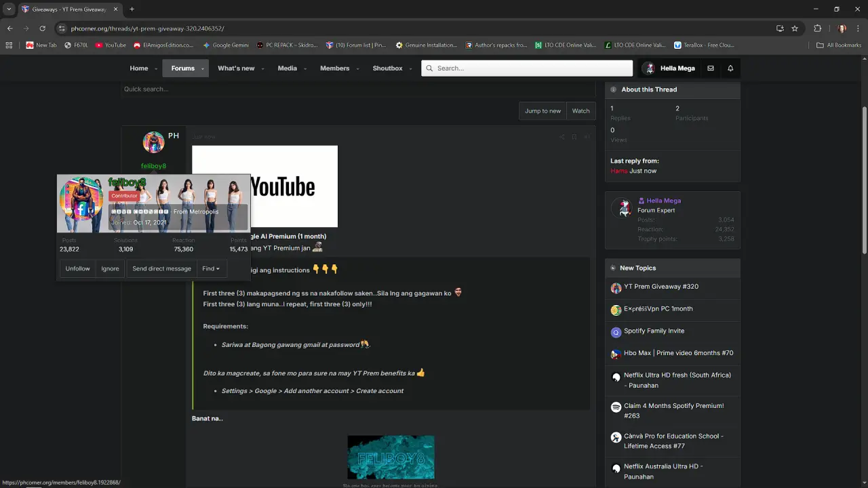Click the Quick search field
The width and height of the screenshot is (868, 488).
point(358,89)
